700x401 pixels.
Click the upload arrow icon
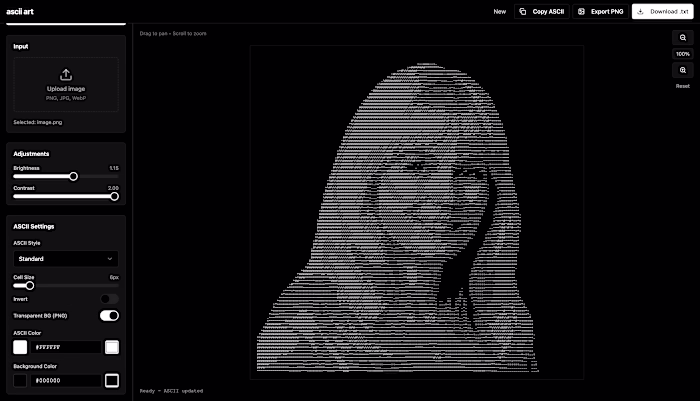[x=66, y=74]
